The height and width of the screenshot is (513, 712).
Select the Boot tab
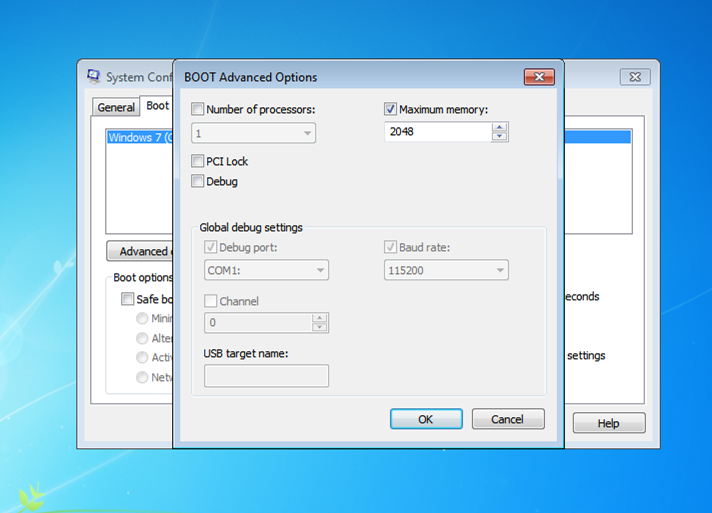click(x=157, y=106)
